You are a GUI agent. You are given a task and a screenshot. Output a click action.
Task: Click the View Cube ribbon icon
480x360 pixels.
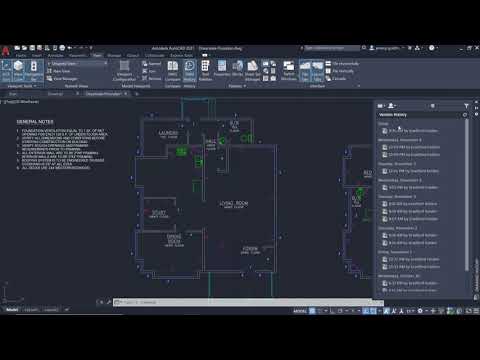tap(18, 70)
